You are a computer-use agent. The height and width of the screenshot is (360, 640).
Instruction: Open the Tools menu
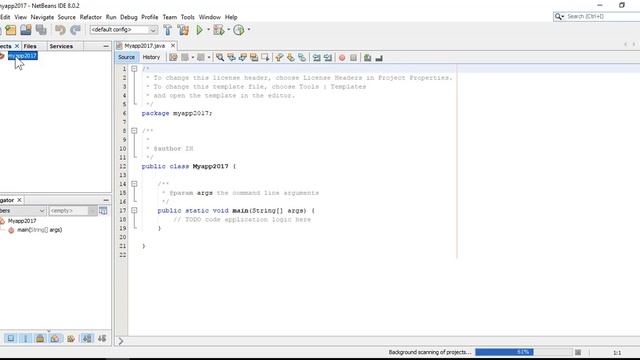pos(187,17)
